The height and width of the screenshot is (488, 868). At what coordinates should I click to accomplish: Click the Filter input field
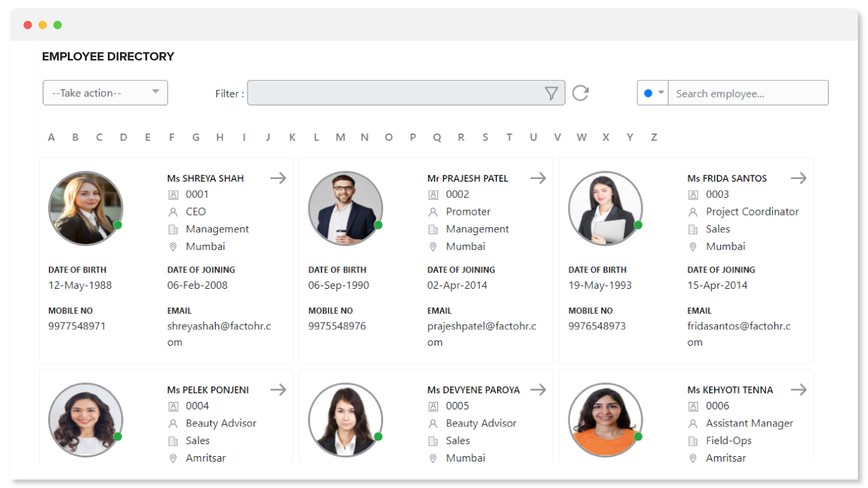pyautogui.click(x=406, y=93)
